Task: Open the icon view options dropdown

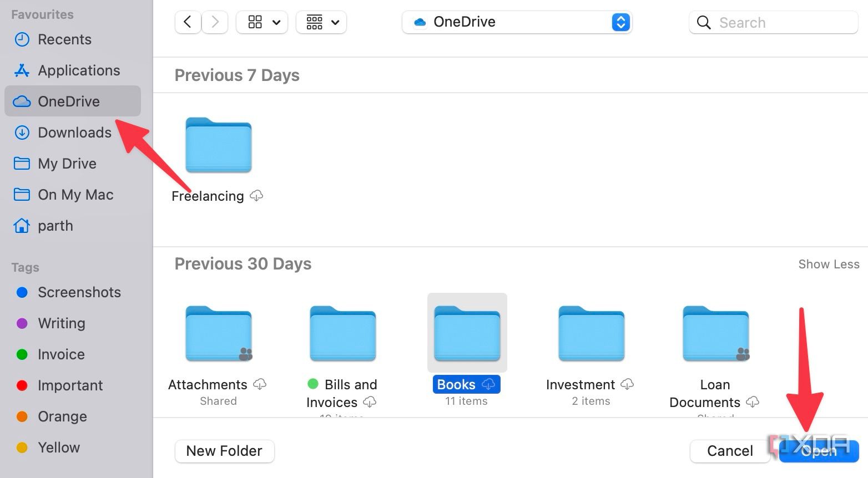Action: 261,22
